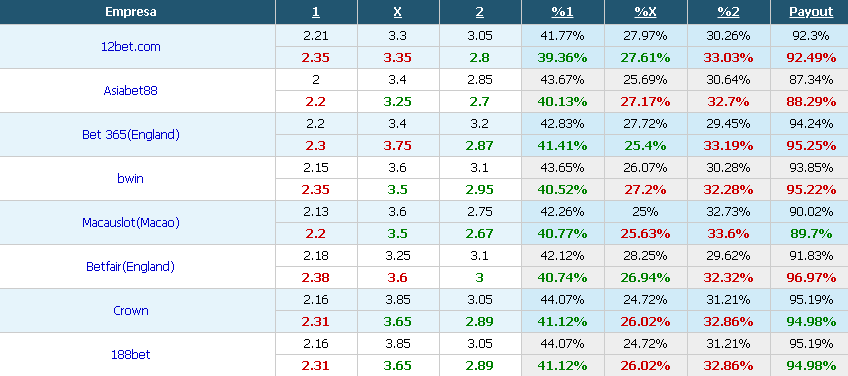Click Macauslot's 25% draw percentage cell

[x=645, y=211]
